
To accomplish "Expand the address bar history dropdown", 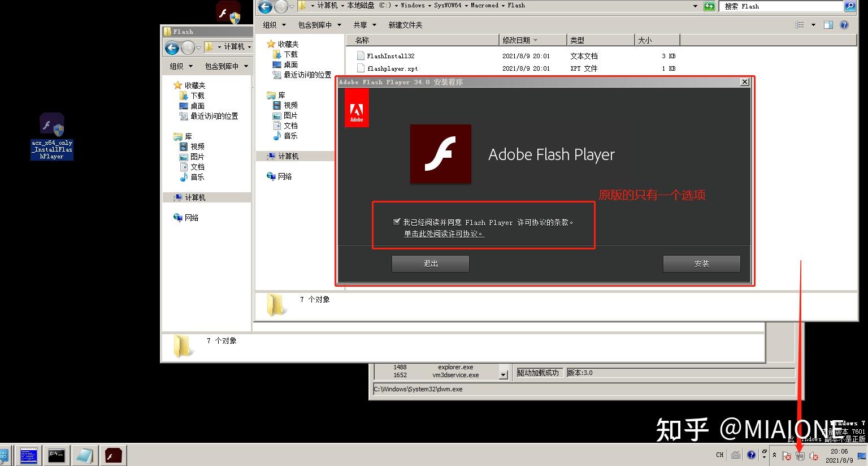I will 695,6.
